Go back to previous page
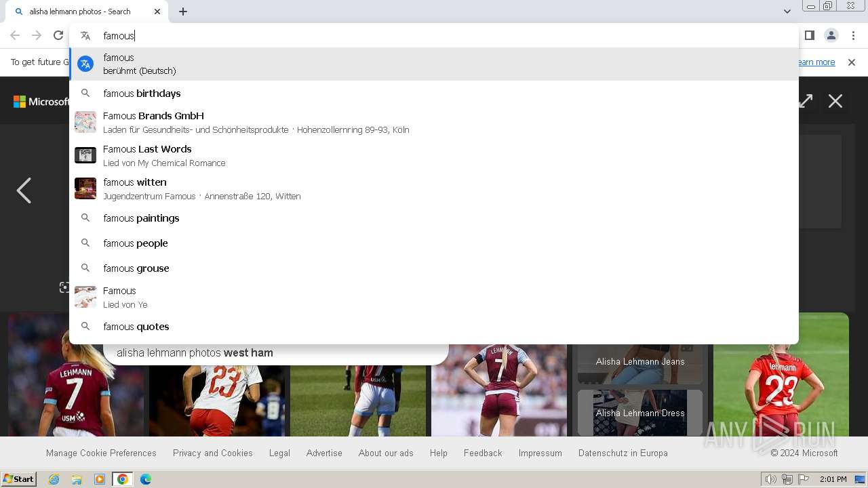868x488 pixels. point(15,35)
